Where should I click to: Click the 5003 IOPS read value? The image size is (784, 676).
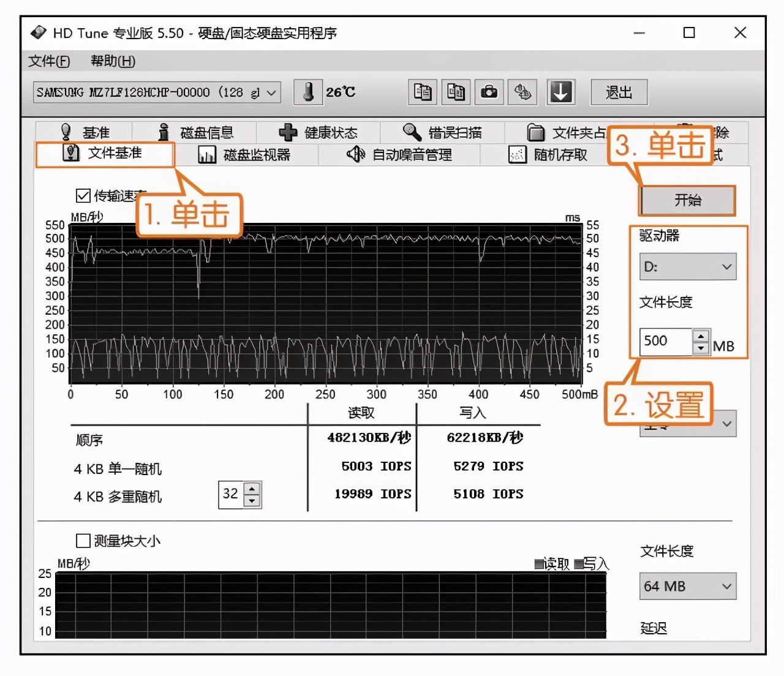(x=376, y=466)
